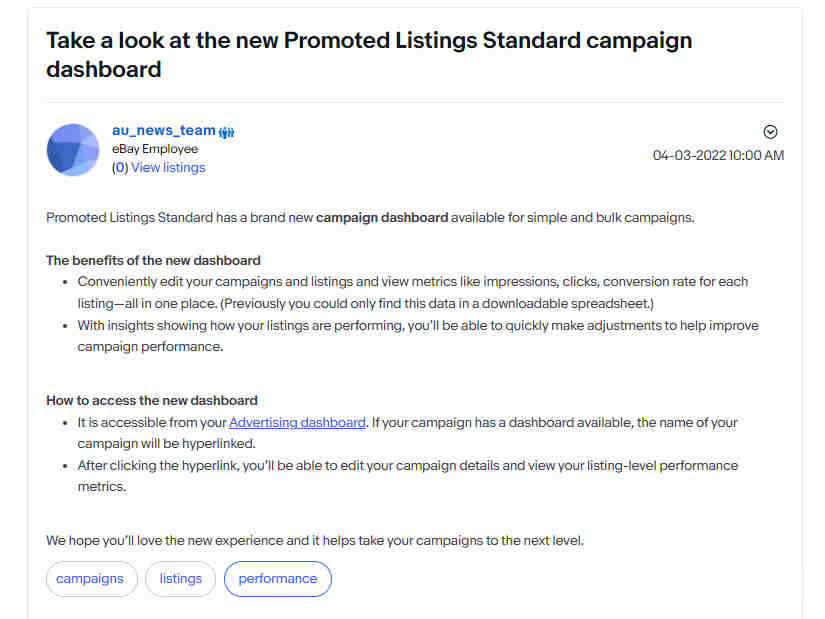Screen dimensions: 825x619
Task: Click the Conveniently edit your campaigns bullet
Action: [413, 293]
